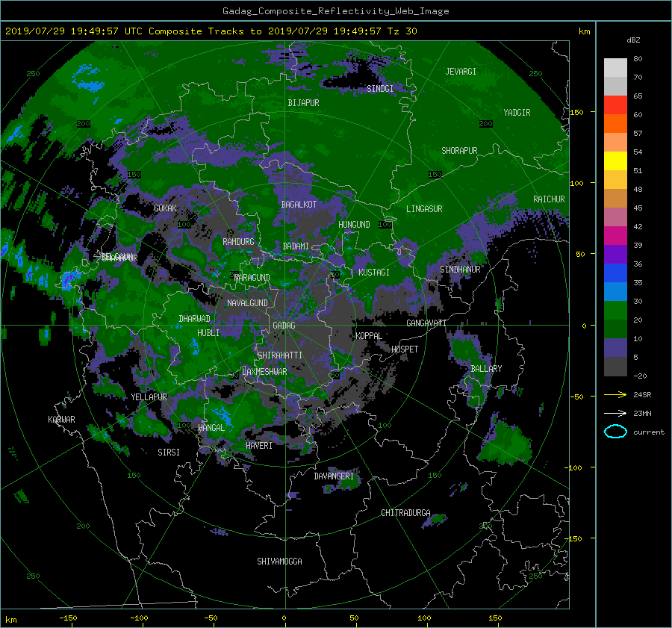Click the HAVERI city label
Viewport: 672px width, 628px height.
point(259,446)
